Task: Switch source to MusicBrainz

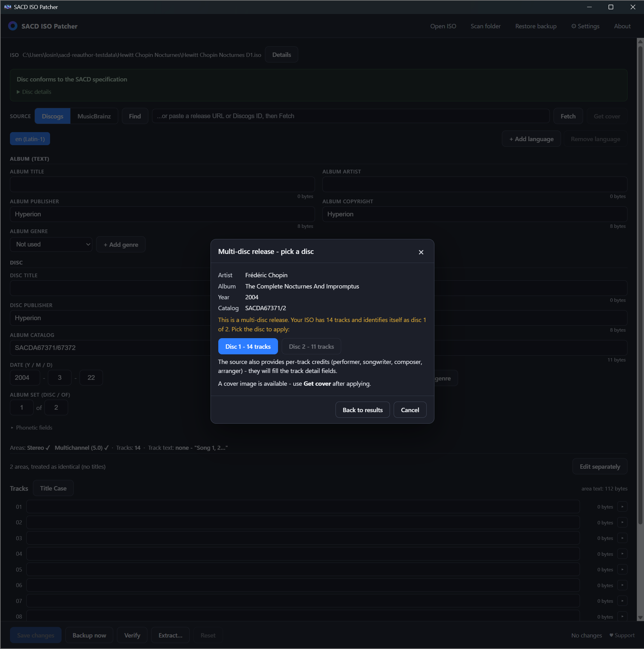Action: pyautogui.click(x=94, y=116)
